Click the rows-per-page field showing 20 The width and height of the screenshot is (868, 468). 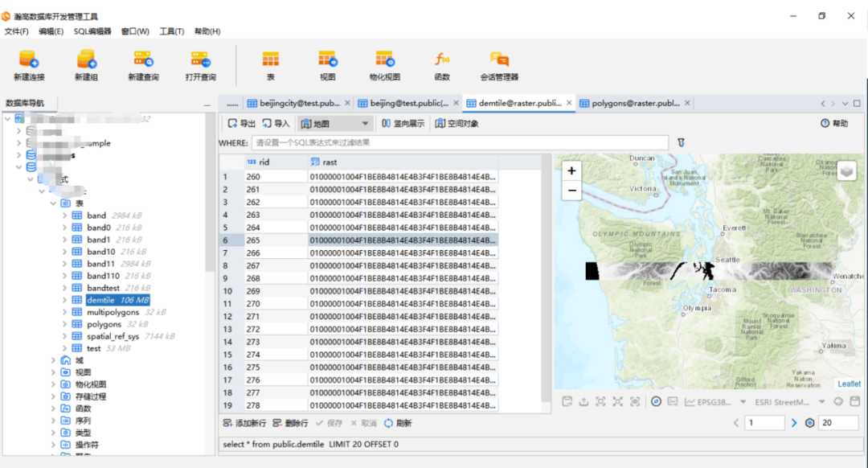[839, 423]
